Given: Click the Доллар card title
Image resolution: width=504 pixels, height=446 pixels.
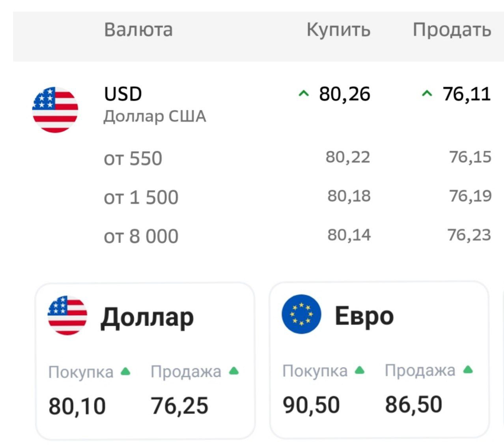Looking at the screenshot, I should click(x=147, y=315).
